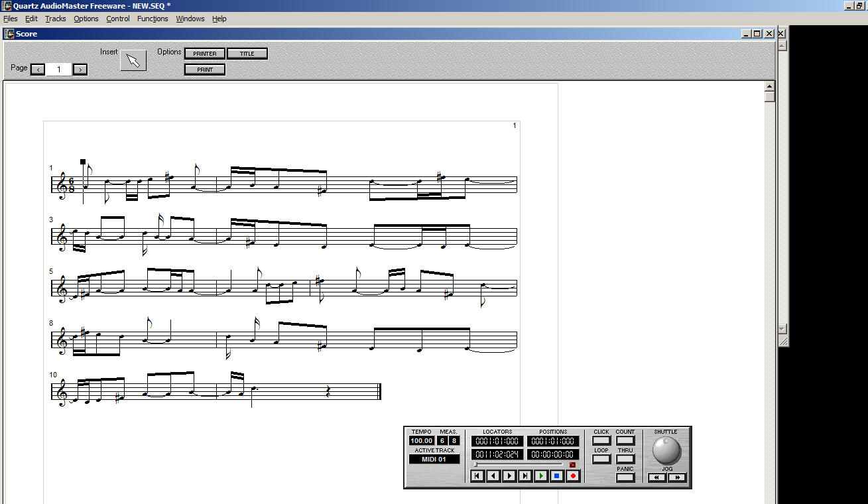Image resolution: width=868 pixels, height=504 pixels.
Task: Go to the next score page
Action: (x=80, y=70)
